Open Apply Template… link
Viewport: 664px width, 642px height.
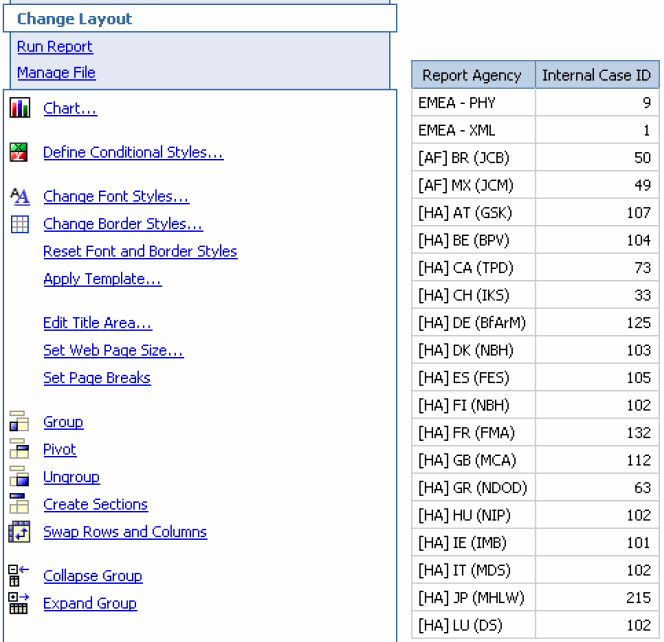102,279
